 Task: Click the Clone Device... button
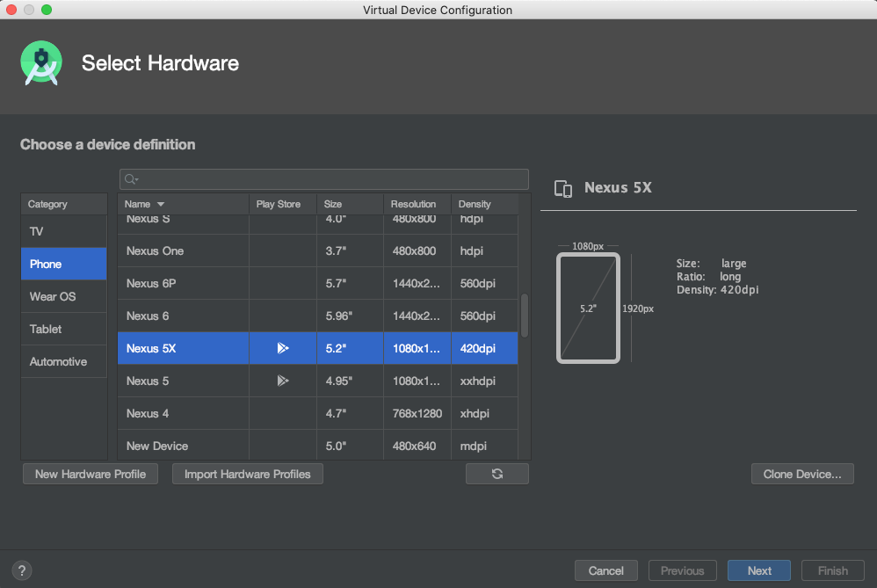(x=802, y=474)
